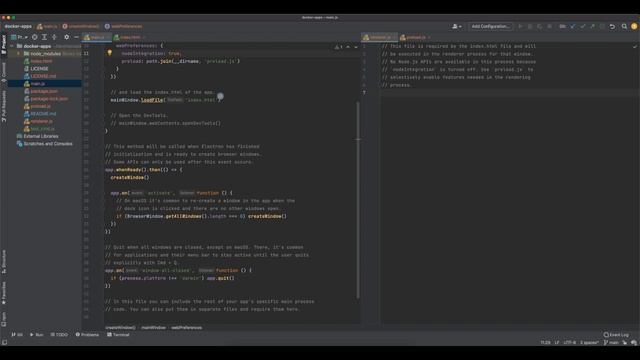Image resolution: width=640 pixels, height=360 pixels.
Task: Open the main git branch widget
Action: click(611, 342)
